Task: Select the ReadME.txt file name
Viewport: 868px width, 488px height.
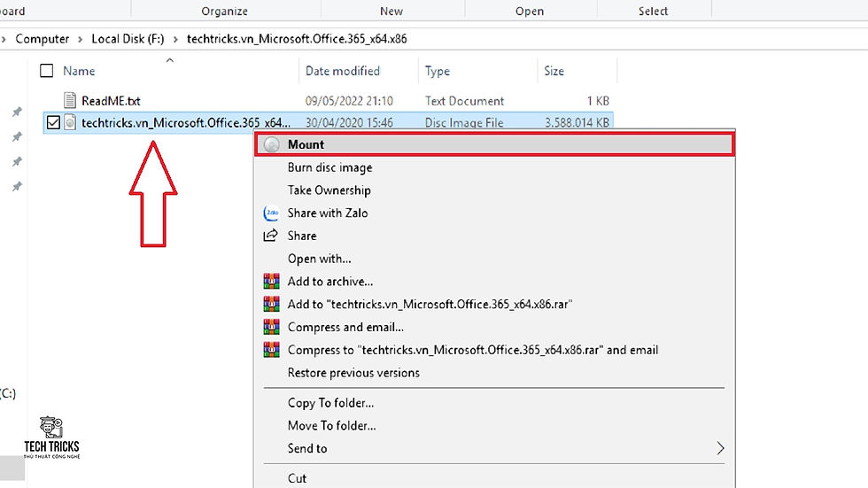Action: 111,101
